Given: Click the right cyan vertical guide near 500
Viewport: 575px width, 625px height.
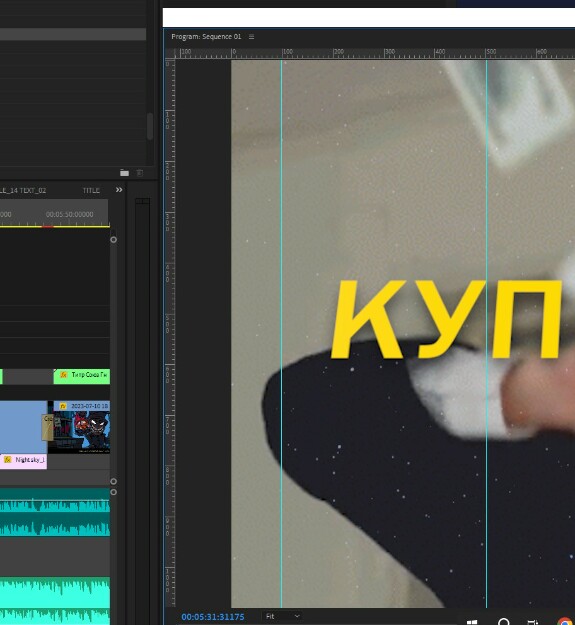Looking at the screenshot, I should click(487, 334).
